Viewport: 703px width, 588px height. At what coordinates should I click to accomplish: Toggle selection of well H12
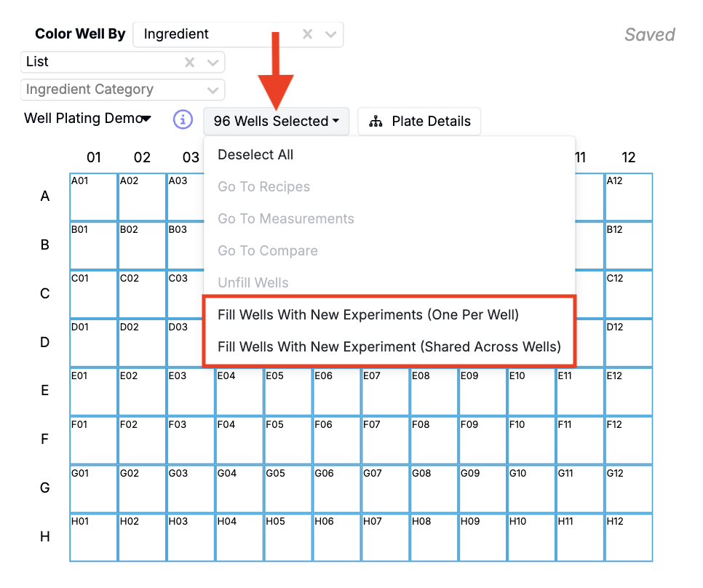[629, 538]
